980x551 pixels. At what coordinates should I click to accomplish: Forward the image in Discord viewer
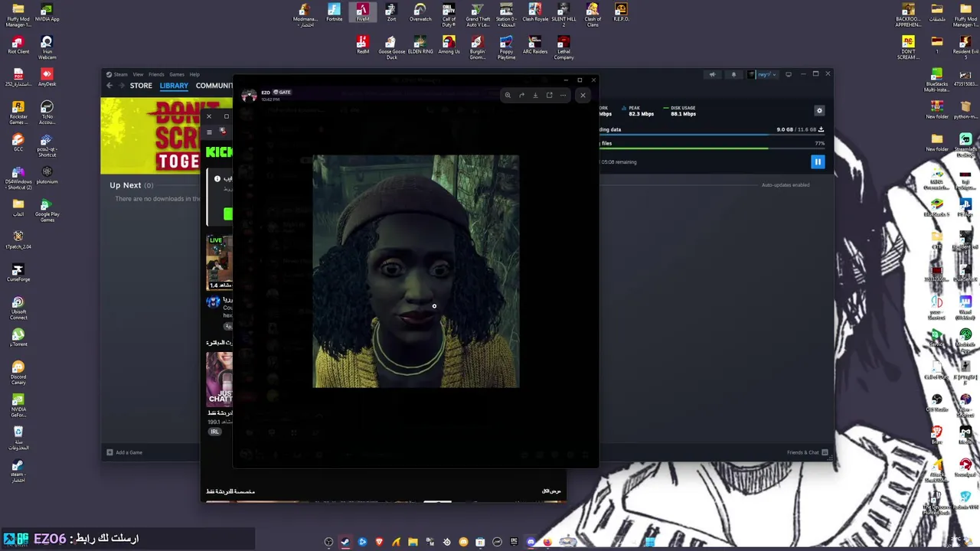pyautogui.click(x=521, y=95)
